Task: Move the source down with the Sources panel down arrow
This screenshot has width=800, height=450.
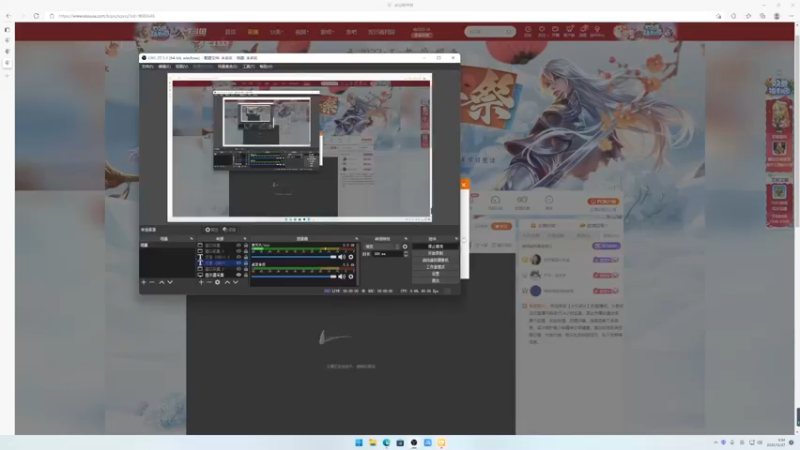Action: click(x=236, y=282)
